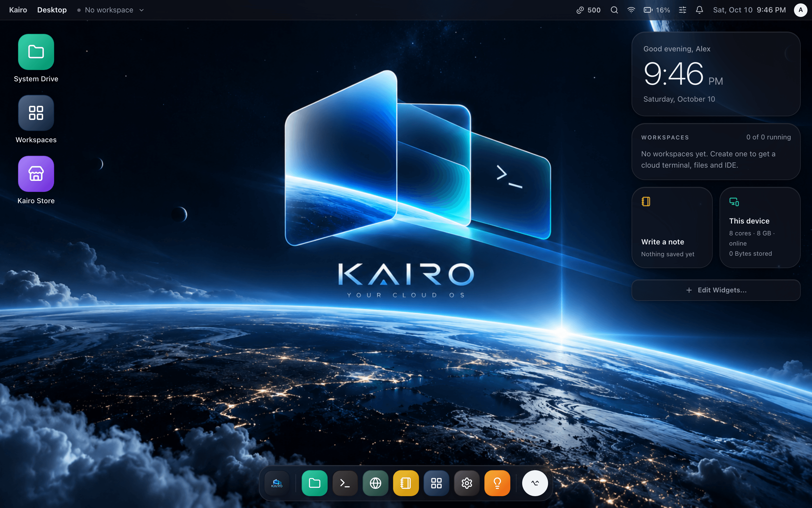Open the Workspaces grid icon in dock
The height and width of the screenshot is (508, 812).
(x=436, y=483)
